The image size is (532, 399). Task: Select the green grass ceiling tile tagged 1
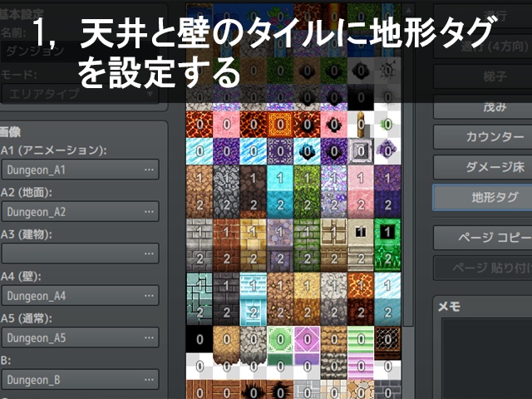(x=307, y=178)
